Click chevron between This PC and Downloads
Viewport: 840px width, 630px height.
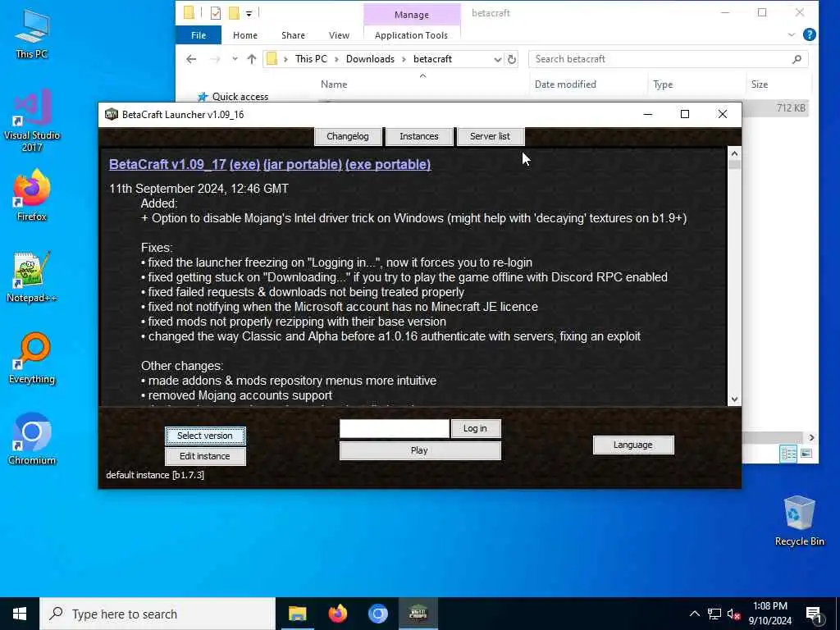pyautogui.click(x=336, y=59)
